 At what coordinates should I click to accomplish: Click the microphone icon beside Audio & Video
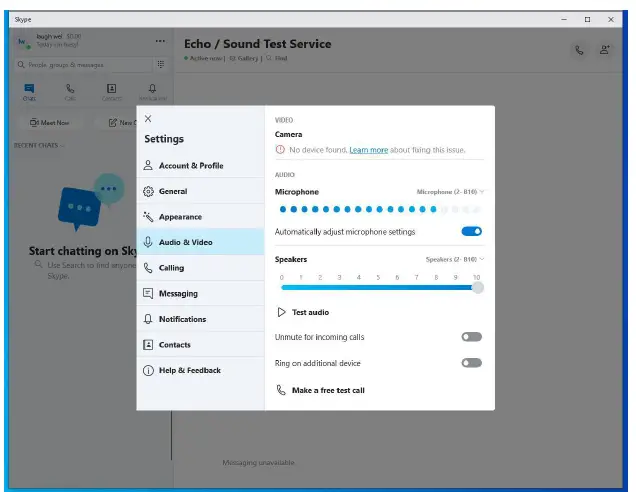coord(148,242)
